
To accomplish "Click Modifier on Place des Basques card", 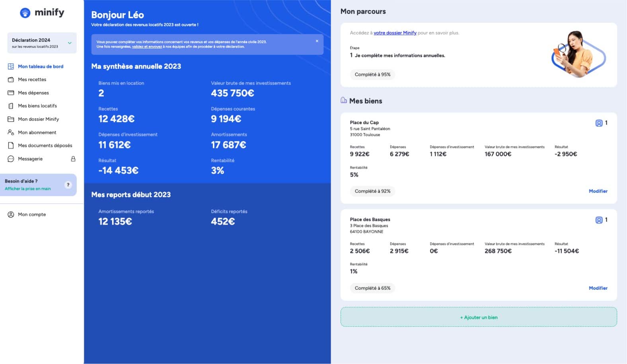I will tap(598, 288).
